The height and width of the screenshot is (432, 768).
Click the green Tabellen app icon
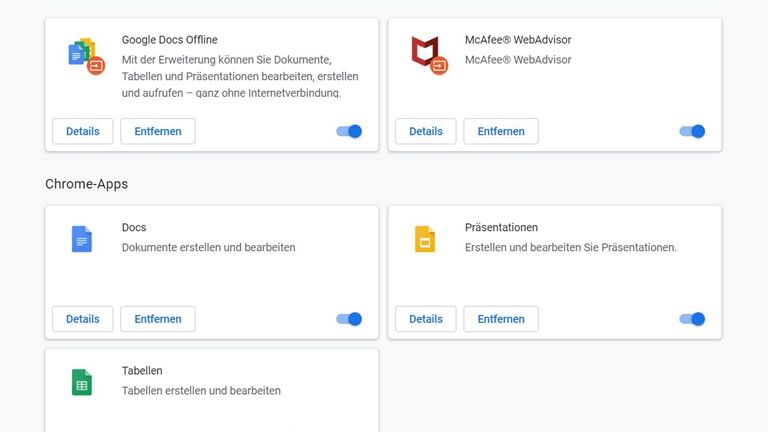coord(82,382)
